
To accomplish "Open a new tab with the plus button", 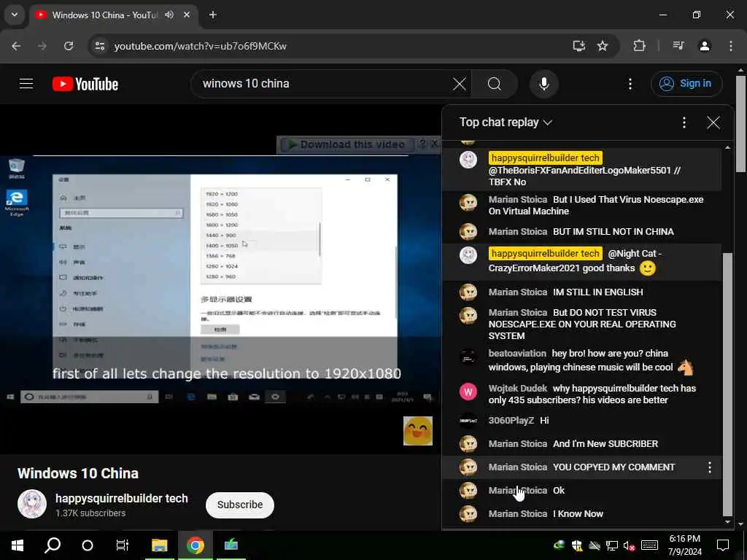I will [213, 15].
